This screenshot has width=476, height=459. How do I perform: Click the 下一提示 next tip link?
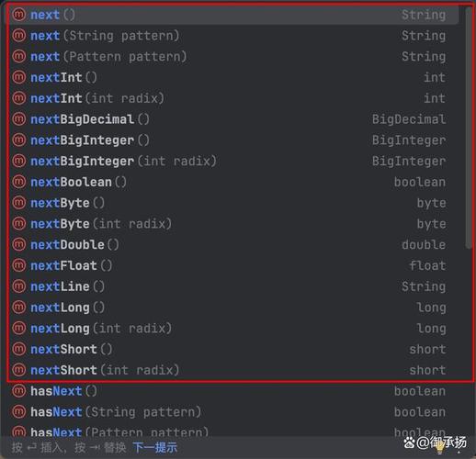(155, 448)
